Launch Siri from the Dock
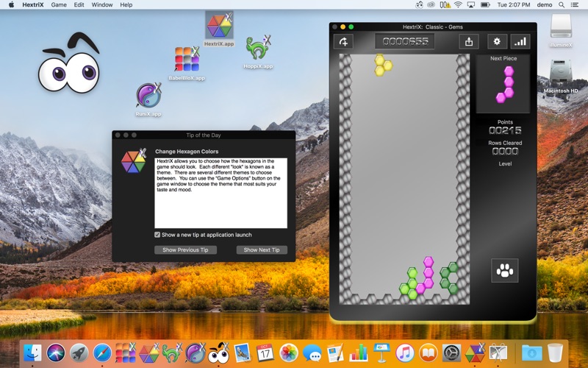Image resolution: width=588 pixels, height=368 pixels. [x=56, y=353]
